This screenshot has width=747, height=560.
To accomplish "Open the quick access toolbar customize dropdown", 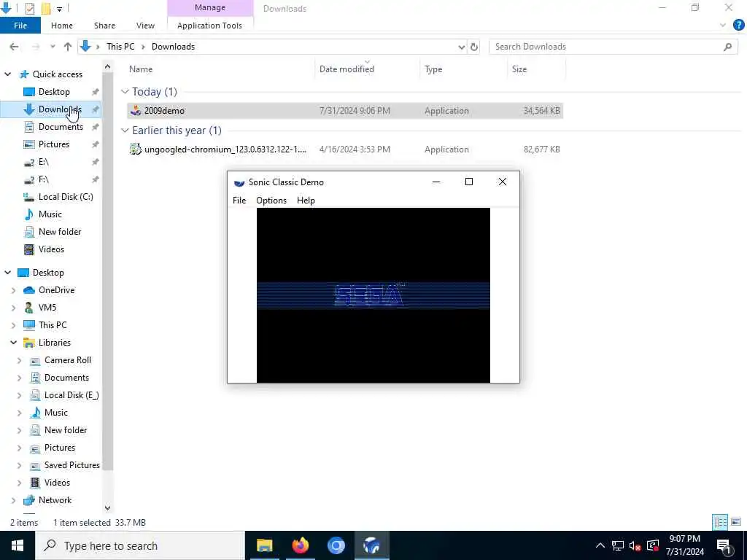I will 59,9.
